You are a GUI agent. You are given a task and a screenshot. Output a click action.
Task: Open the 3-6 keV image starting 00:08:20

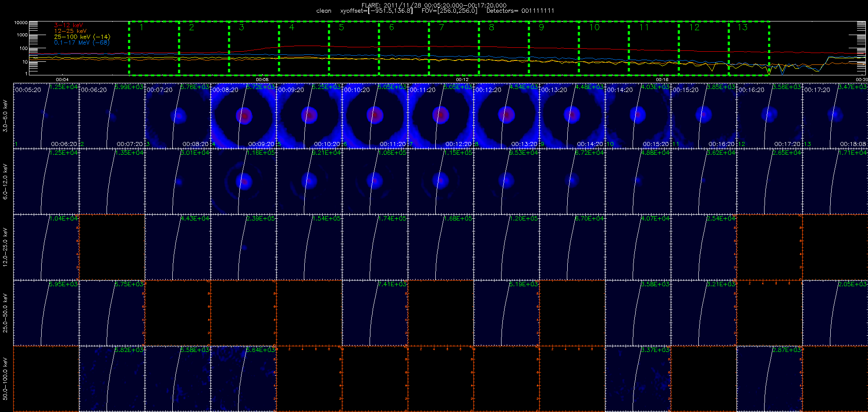[x=243, y=116]
